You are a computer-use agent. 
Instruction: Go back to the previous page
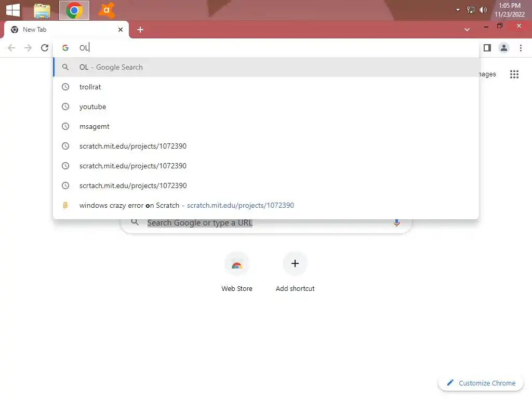click(x=11, y=48)
